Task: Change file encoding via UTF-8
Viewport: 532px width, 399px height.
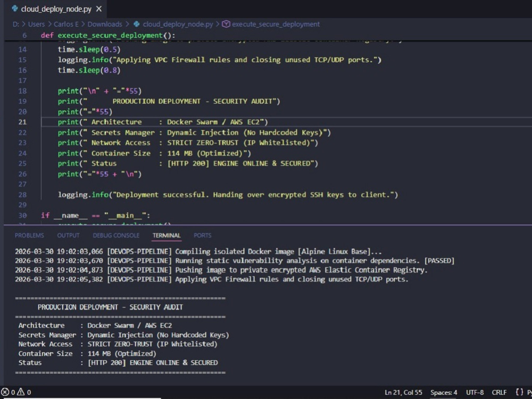Action: tap(475, 393)
